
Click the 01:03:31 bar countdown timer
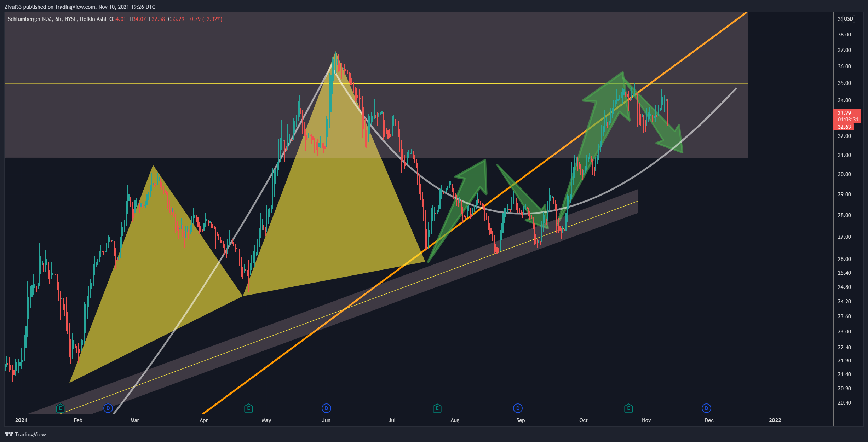pos(848,120)
